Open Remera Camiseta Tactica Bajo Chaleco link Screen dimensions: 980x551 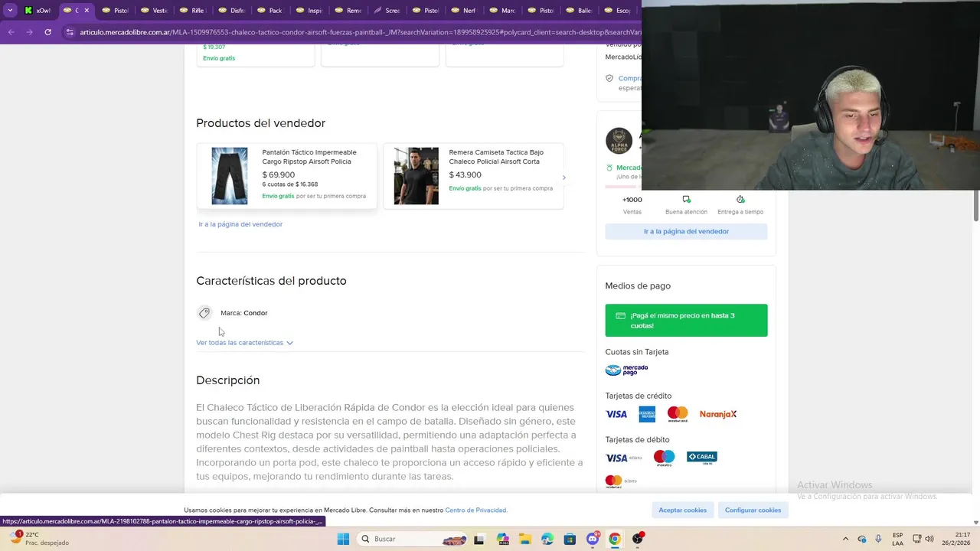496,157
